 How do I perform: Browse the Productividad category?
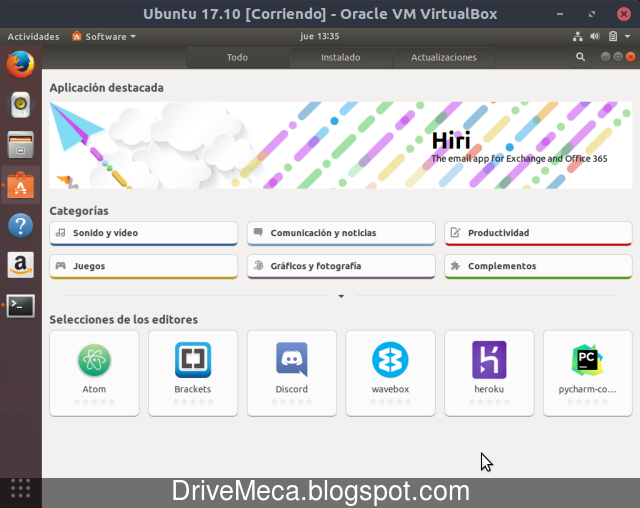tap(538, 233)
